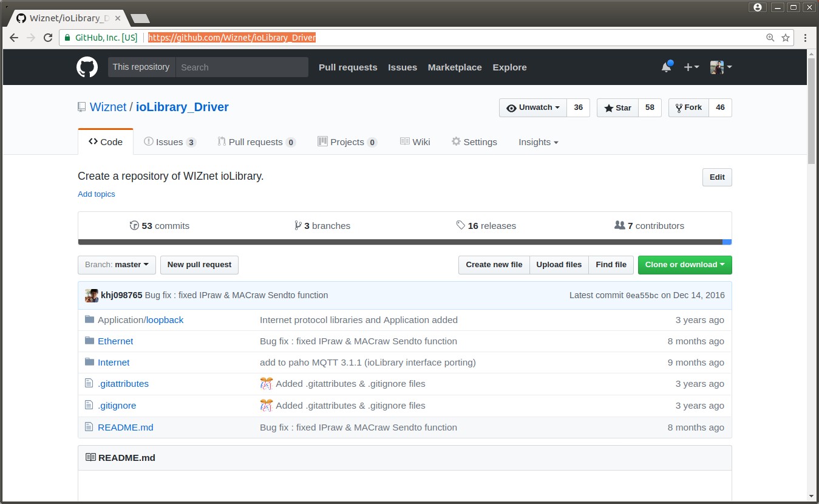
Task: Open Chrome three-dot menu
Action: point(806,38)
